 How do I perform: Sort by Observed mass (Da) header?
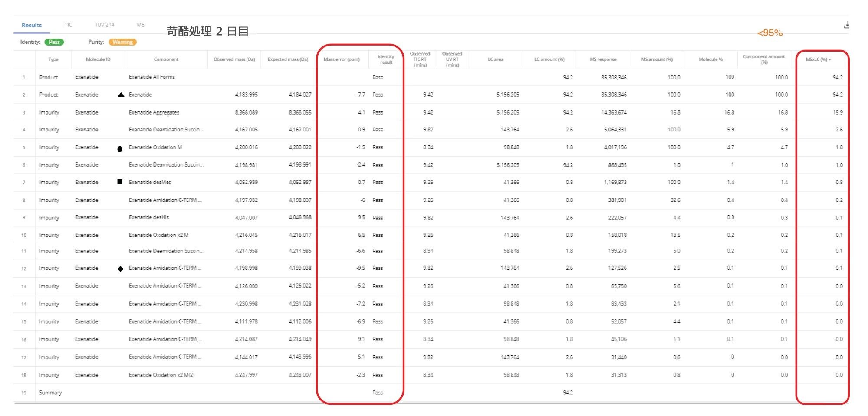click(234, 59)
